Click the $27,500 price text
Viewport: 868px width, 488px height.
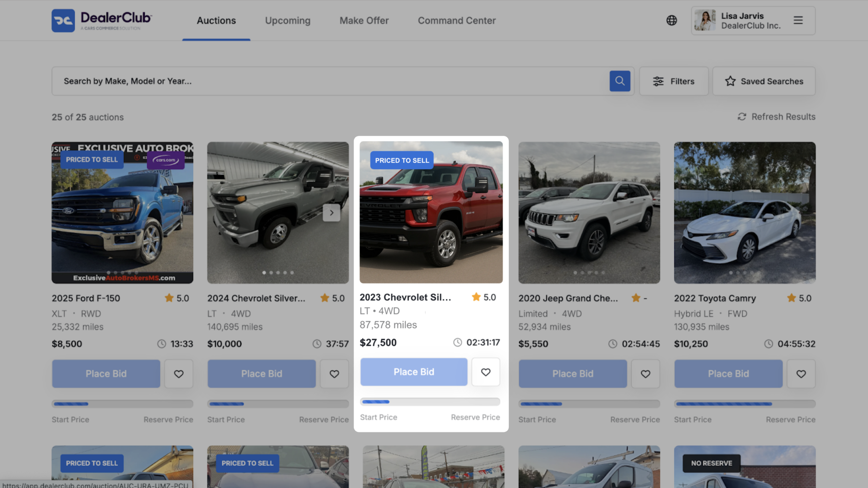tap(378, 342)
